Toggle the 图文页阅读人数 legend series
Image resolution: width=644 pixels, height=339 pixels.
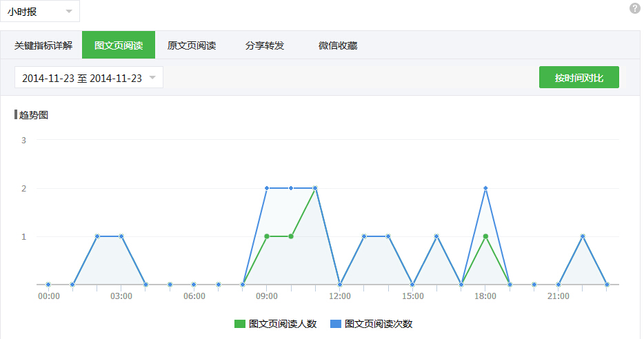tap(282, 323)
